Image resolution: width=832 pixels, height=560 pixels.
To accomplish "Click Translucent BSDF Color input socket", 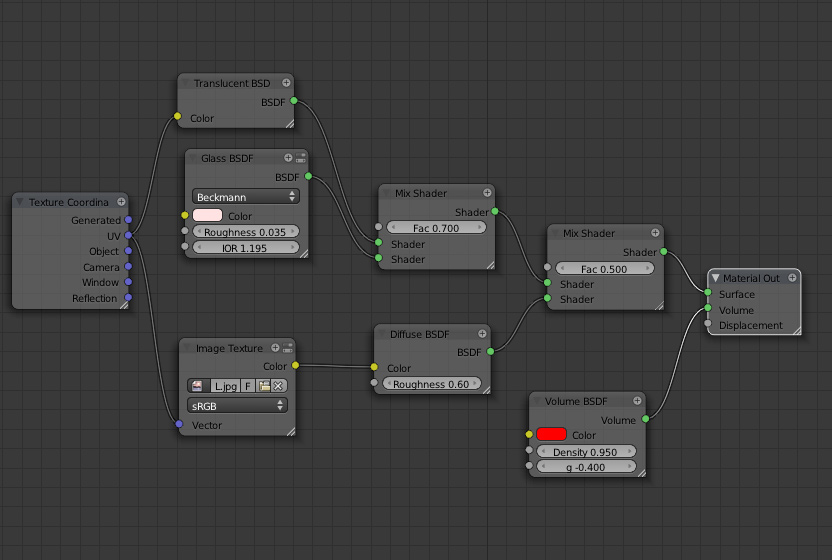I will 177,116.
